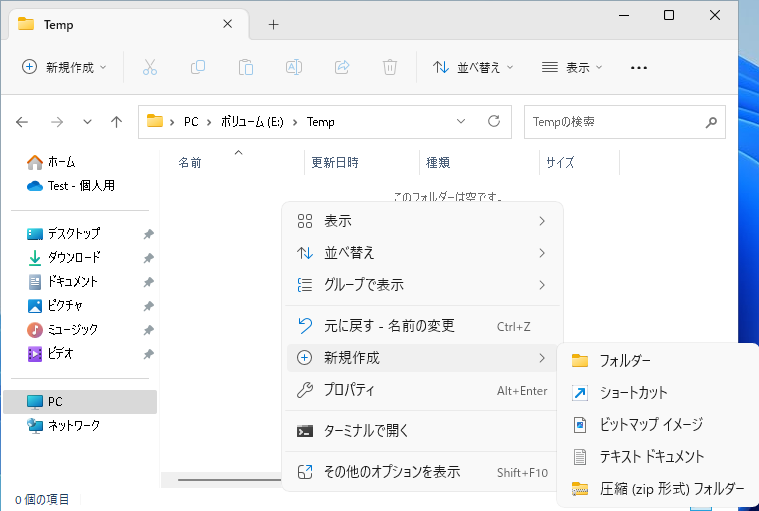Click the Paste clipboard icon

coord(245,67)
